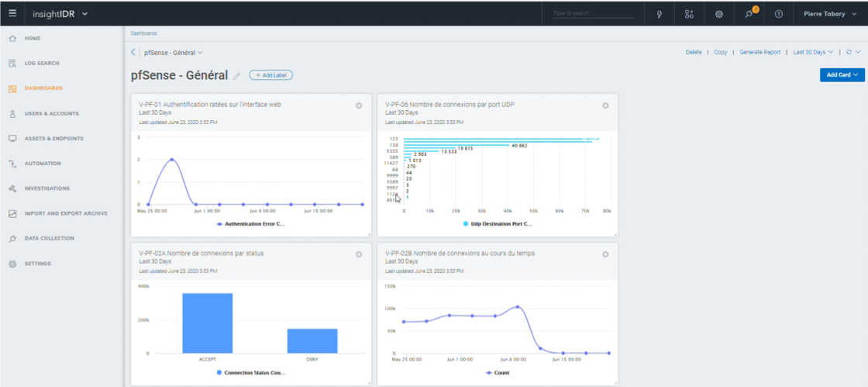Image resolution: width=868 pixels, height=387 pixels.
Task: Open V-PF-01 card settings gear
Action: click(x=359, y=105)
